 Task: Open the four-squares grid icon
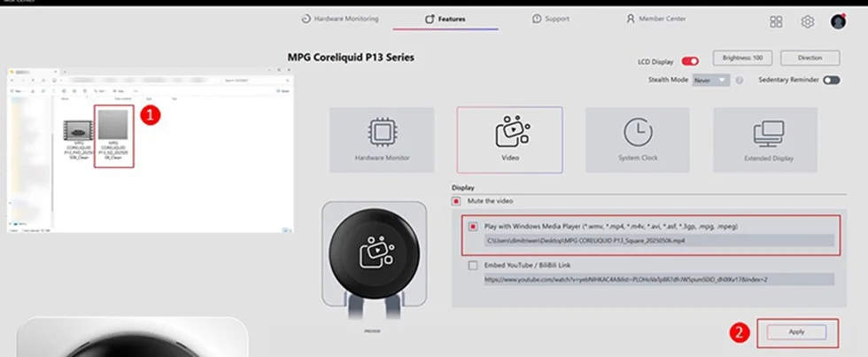[776, 21]
